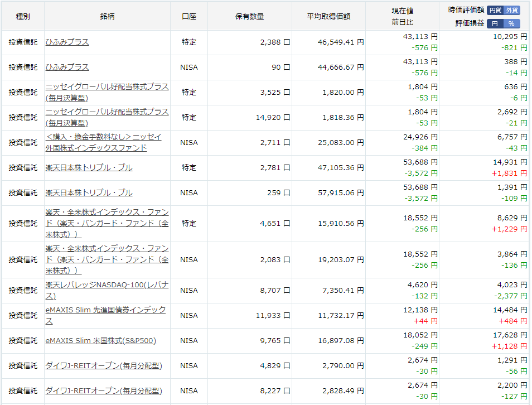Open ダイワJ-REITオープン link with 8,227 口
This screenshot has width=532, height=405.
(104, 390)
